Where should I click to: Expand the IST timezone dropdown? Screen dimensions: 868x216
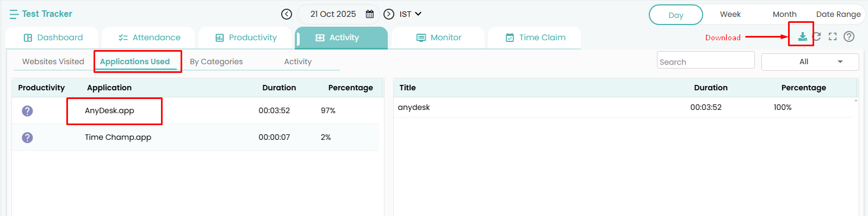tap(411, 14)
